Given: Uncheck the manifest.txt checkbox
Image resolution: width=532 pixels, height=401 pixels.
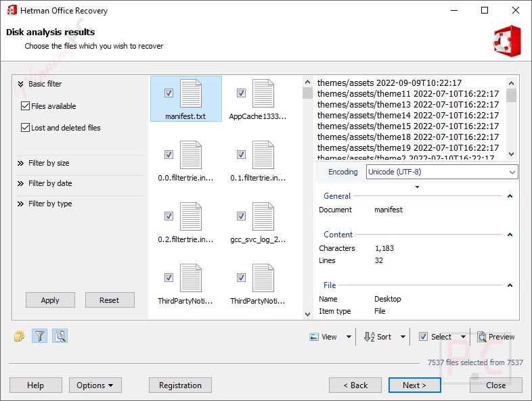Looking at the screenshot, I should (169, 93).
